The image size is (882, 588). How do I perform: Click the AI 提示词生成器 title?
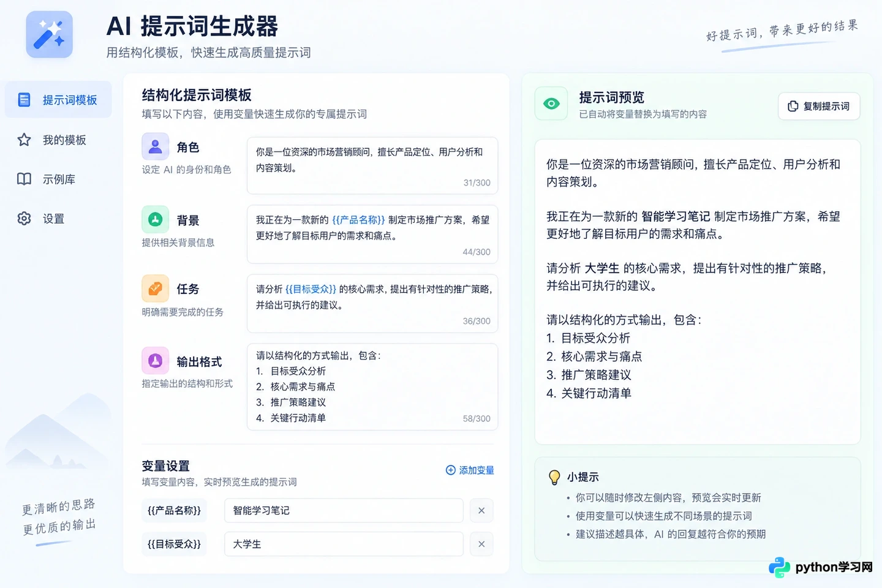tap(192, 27)
